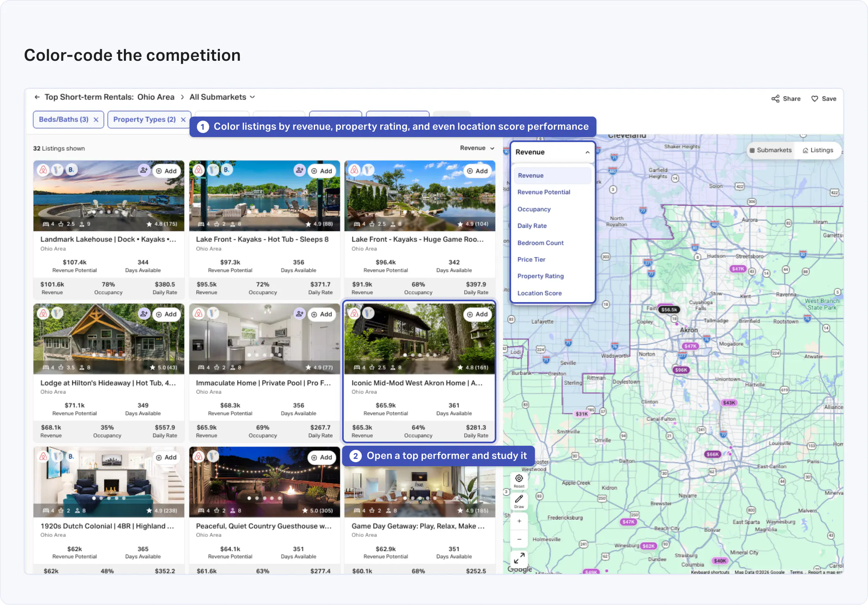
Task: Open Immaculate Home Private Pool listing title
Action: [x=263, y=383]
